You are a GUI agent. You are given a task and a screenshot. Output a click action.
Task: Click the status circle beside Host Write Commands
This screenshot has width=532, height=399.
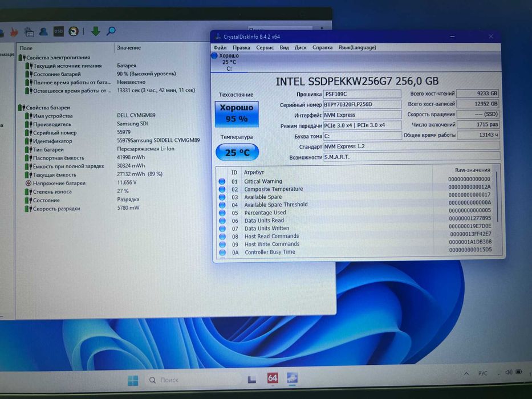click(222, 245)
